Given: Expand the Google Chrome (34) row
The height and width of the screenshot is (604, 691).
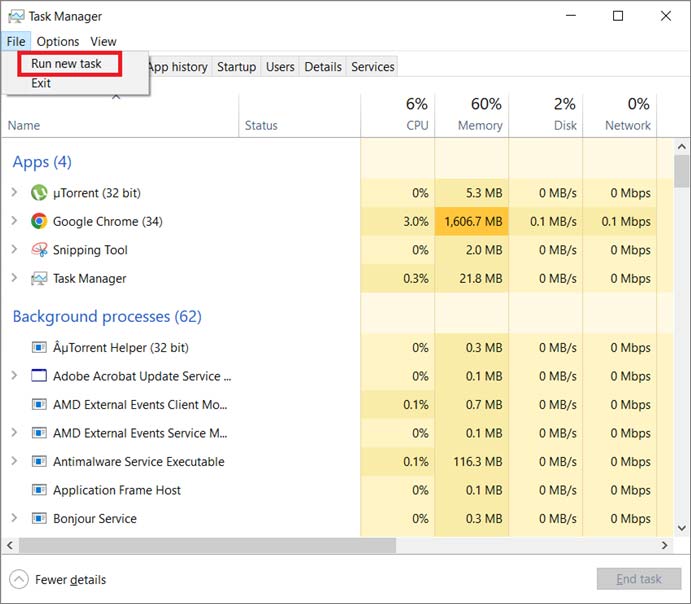Looking at the screenshot, I should click(x=14, y=221).
